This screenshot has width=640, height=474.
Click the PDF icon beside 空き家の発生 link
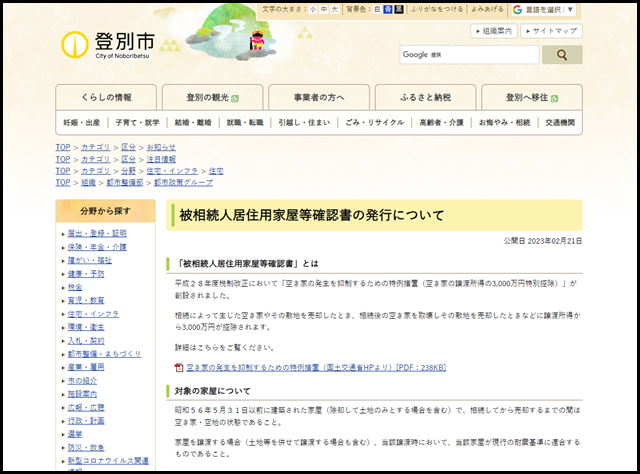179,368
